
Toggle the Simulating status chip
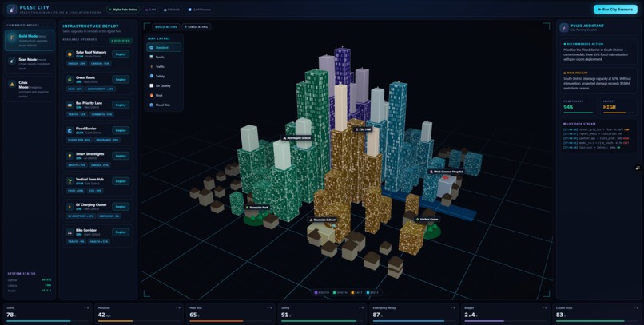coord(197,27)
